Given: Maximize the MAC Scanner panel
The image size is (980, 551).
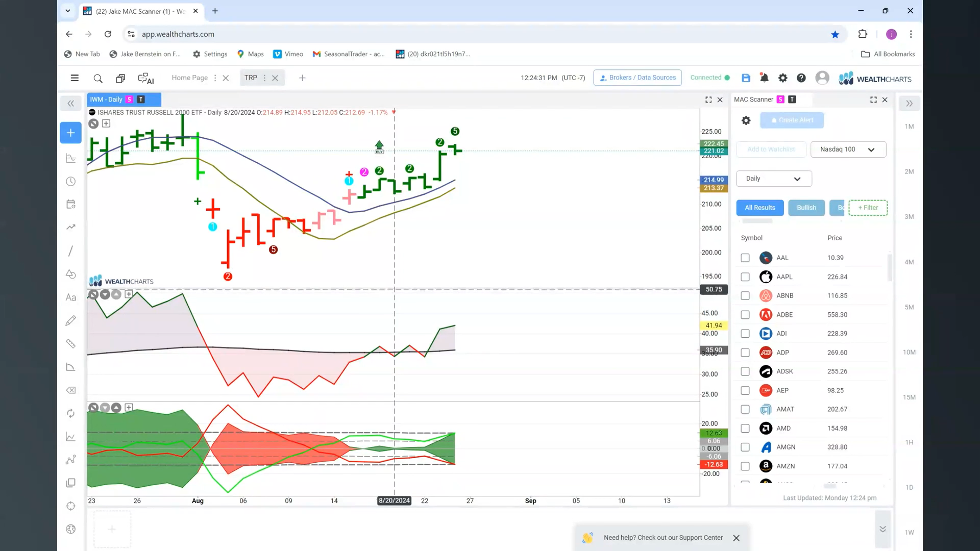Looking at the screenshot, I should (x=873, y=99).
